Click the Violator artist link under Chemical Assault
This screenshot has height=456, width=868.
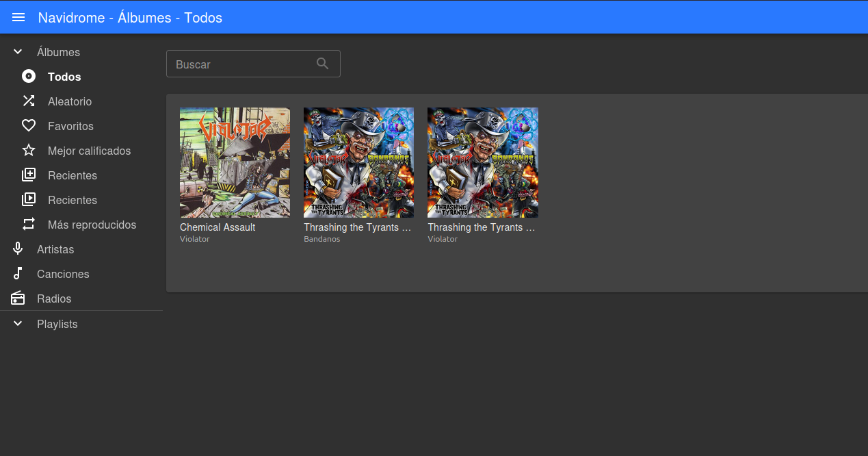point(194,239)
